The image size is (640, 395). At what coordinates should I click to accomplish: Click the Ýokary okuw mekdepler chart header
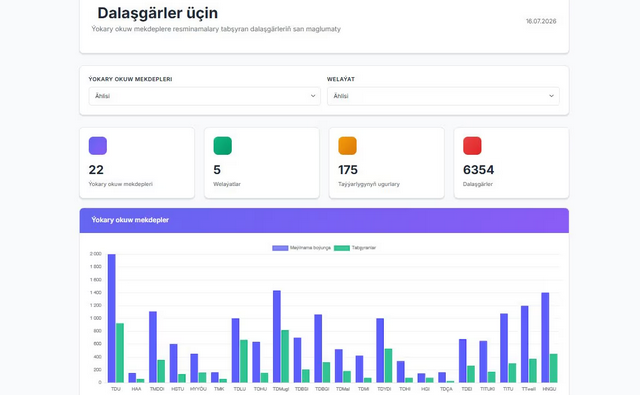coord(324,220)
